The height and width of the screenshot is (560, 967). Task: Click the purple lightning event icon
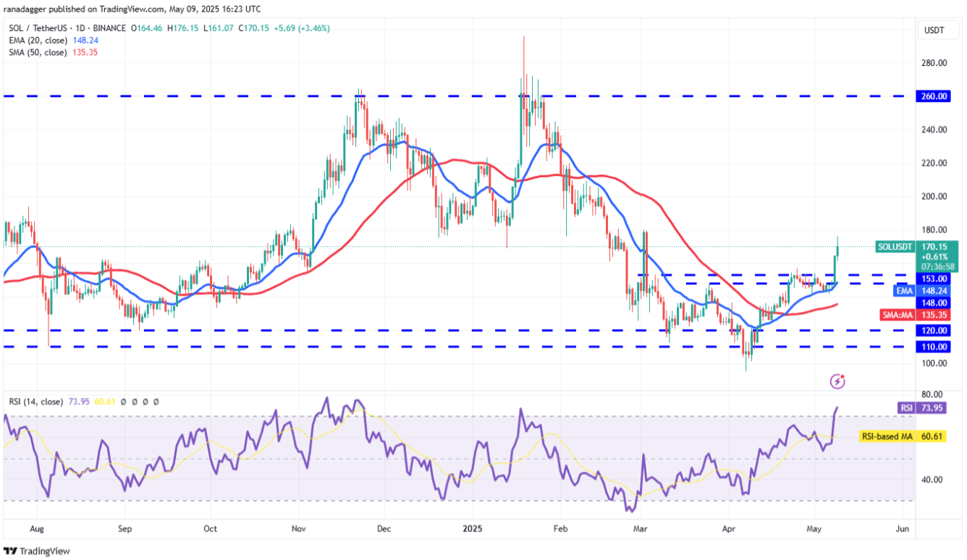[x=837, y=381]
